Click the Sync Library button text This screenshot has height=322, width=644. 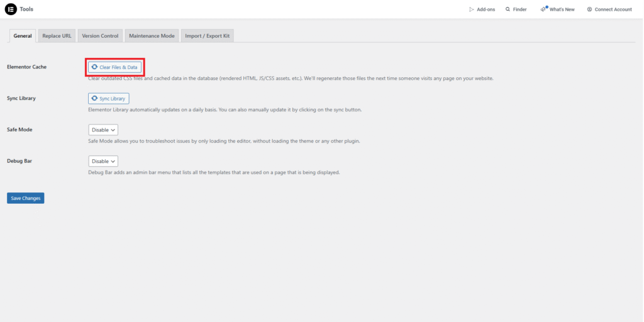pyautogui.click(x=112, y=99)
